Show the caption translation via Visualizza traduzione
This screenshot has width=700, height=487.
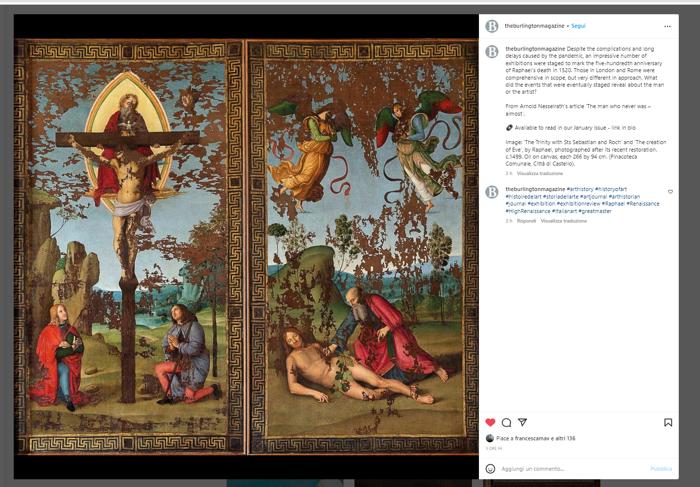[540, 173]
